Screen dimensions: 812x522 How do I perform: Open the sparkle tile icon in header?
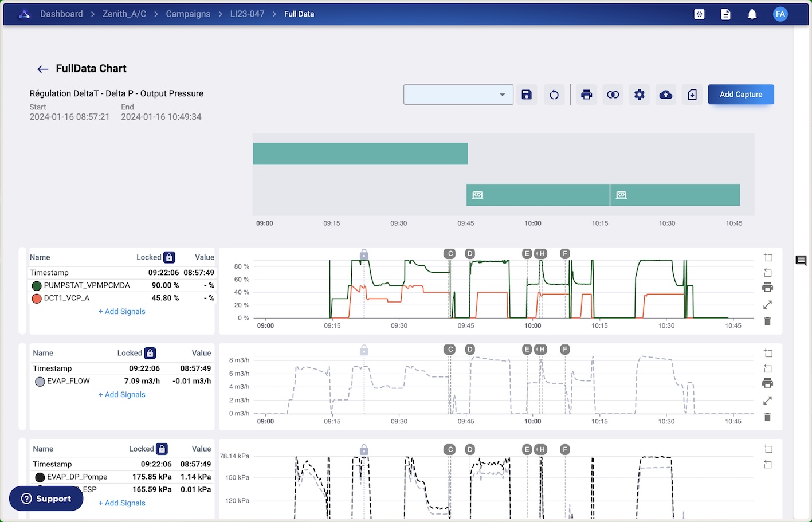tap(699, 14)
